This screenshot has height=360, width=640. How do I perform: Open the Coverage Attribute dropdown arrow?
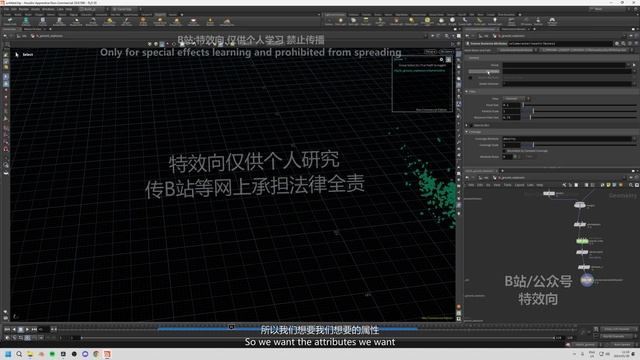point(634,139)
